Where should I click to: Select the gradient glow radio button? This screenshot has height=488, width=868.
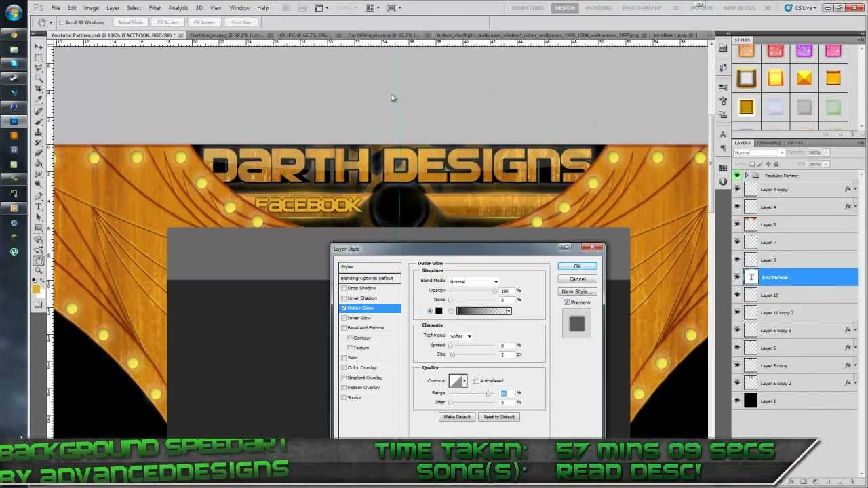tap(451, 311)
